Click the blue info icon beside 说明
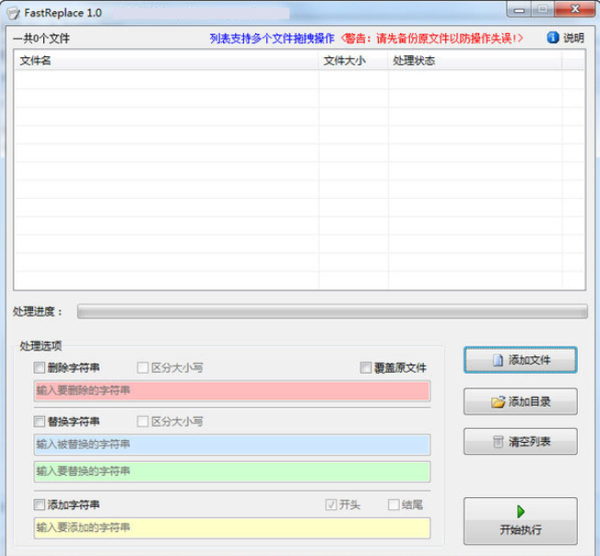The image size is (600, 556). [553, 38]
